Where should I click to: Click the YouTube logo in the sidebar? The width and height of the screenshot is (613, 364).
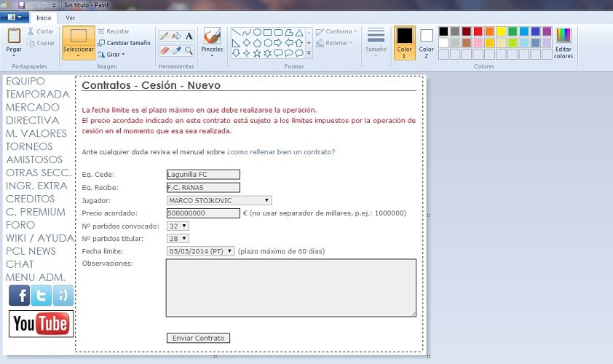click(x=41, y=324)
